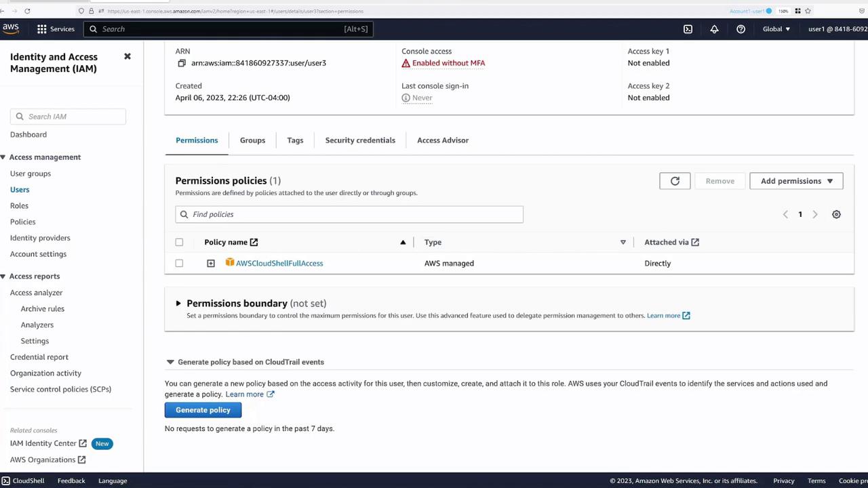Open the policies table preferences gear
The image size is (868, 488).
pyautogui.click(x=836, y=214)
